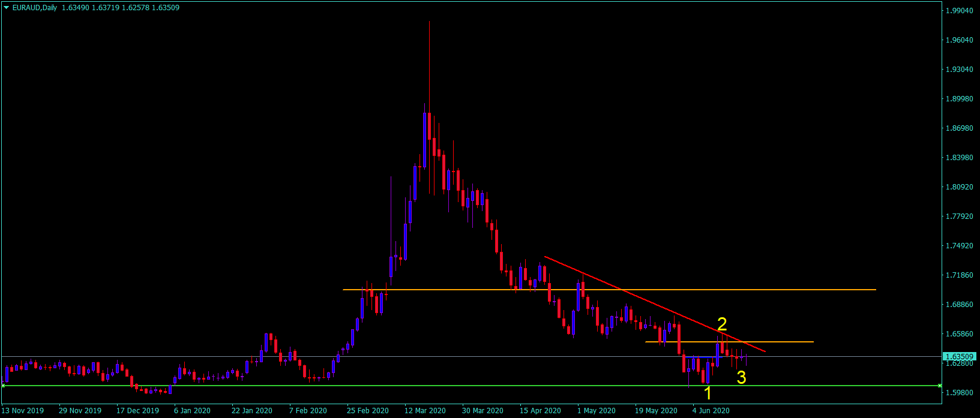This screenshot has width=980, height=418.
Task: Click the 1.89980 price axis label
Action: coord(959,99)
